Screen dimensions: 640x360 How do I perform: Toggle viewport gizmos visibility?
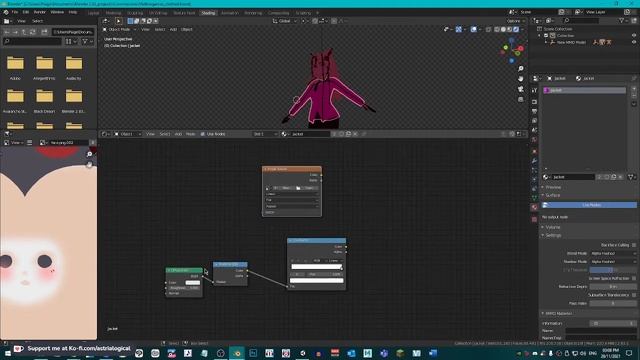(x=459, y=29)
